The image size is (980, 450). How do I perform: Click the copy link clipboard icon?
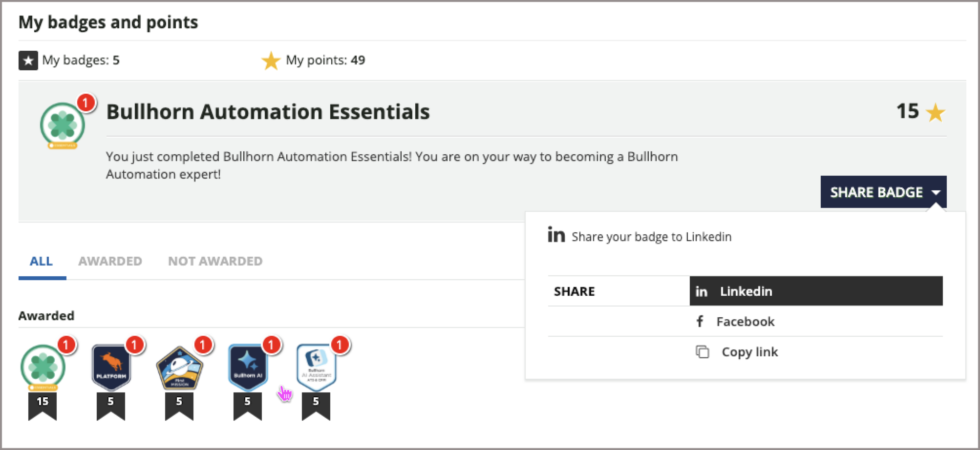(703, 351)
